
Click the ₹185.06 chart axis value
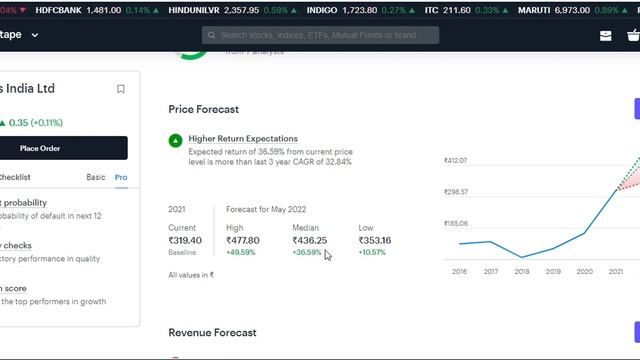coord(456,223)
